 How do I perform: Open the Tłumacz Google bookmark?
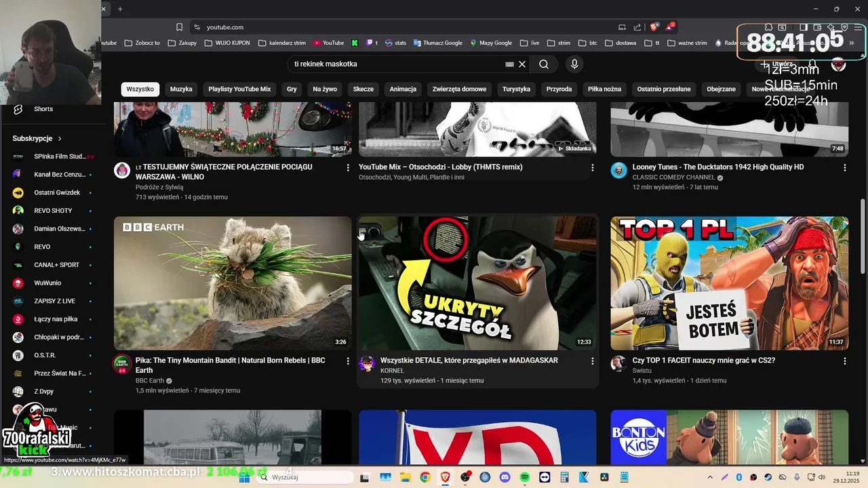click(x=437, y=43)
